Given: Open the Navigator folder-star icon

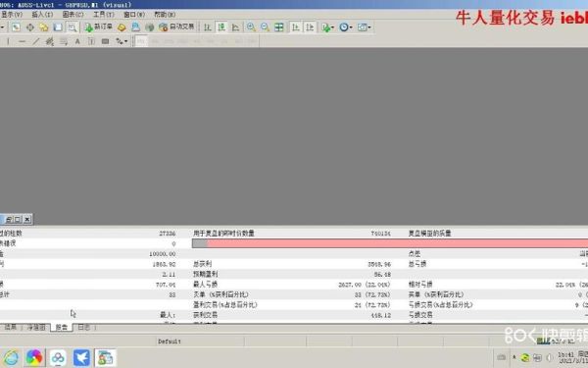Looking at the screenshot, I should 44,27.
